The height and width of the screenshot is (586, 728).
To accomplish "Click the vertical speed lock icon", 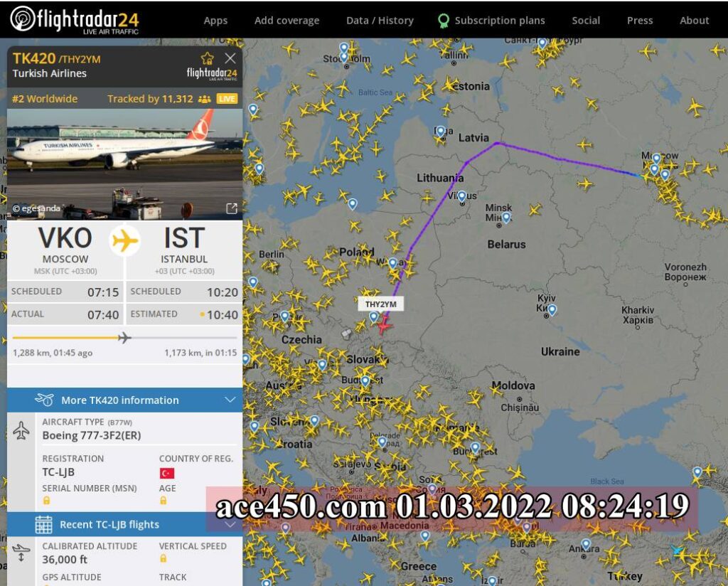I will pyautogui.click(x=163, y=558).
